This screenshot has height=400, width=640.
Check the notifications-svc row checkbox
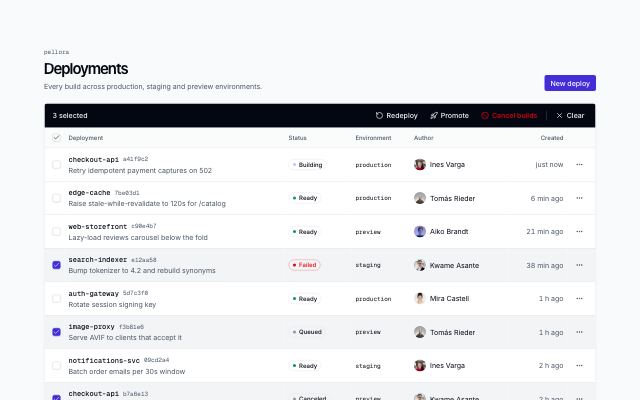(56, 365)
